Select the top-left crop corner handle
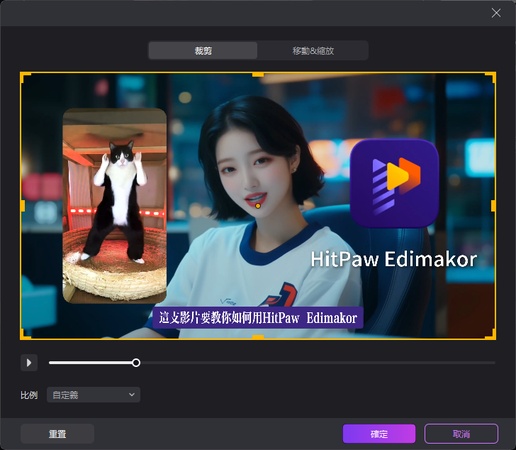The image size is (516, 450). (25, 77)
